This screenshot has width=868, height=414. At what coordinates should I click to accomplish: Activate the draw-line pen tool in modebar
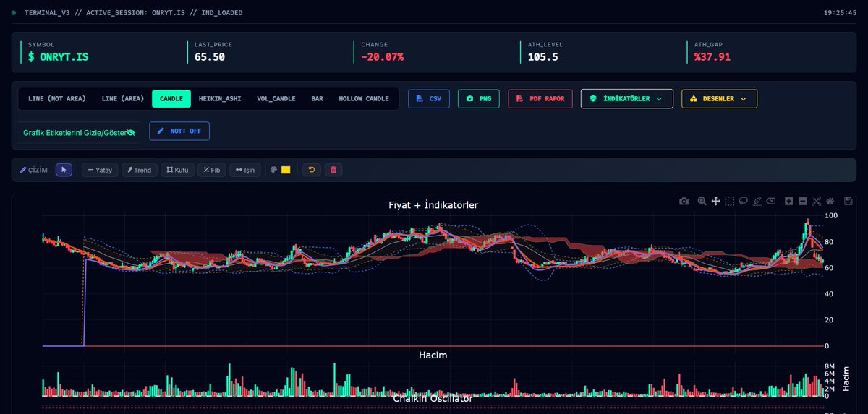click(x=757, y=202)
